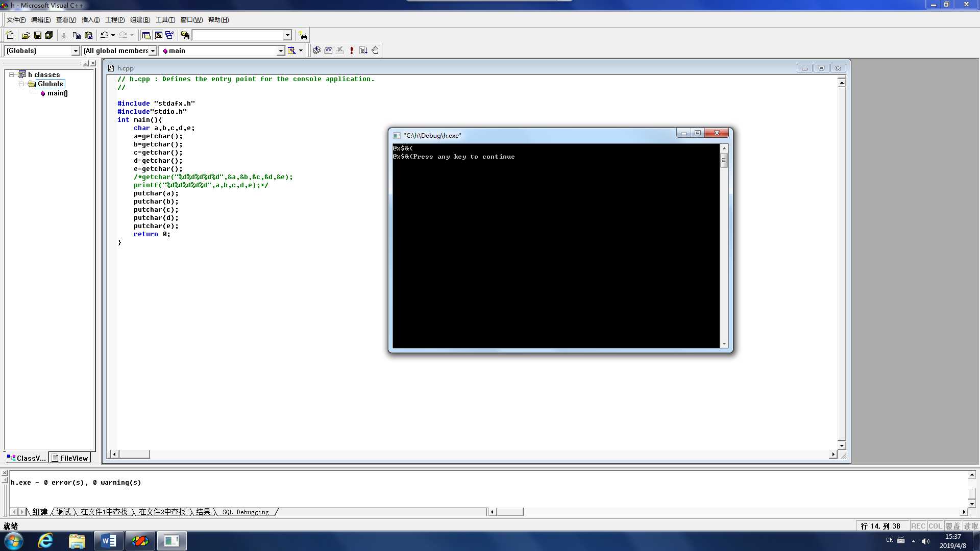Click the Cut scissors icon
The image size is (980, 551).
tap(64, 35)
